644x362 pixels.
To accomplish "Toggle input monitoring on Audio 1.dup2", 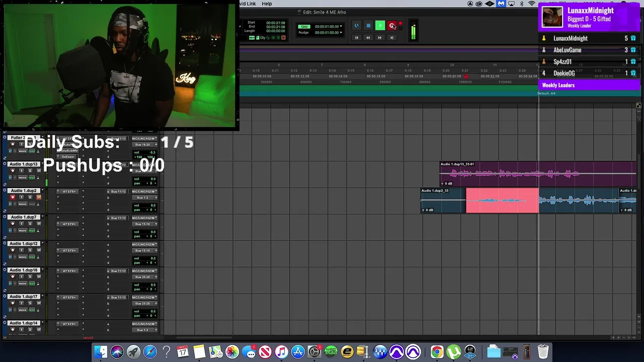I will coord(21,197).
